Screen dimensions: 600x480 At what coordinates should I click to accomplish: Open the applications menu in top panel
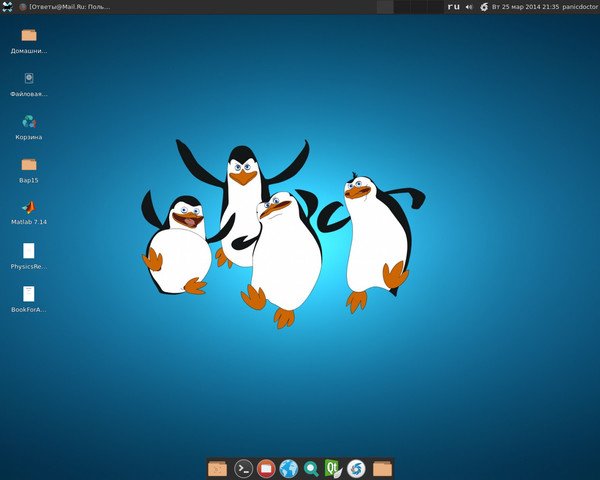[x=8, y=6]
